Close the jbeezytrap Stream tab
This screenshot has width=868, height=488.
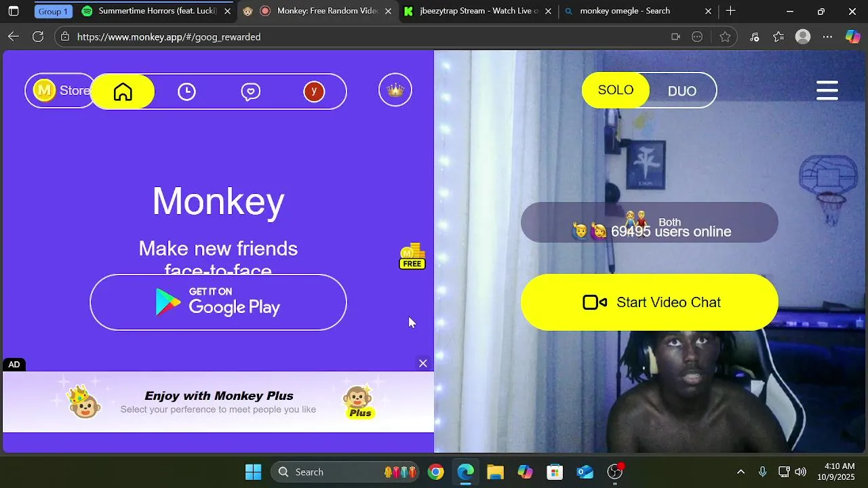[x=548, y=12]
